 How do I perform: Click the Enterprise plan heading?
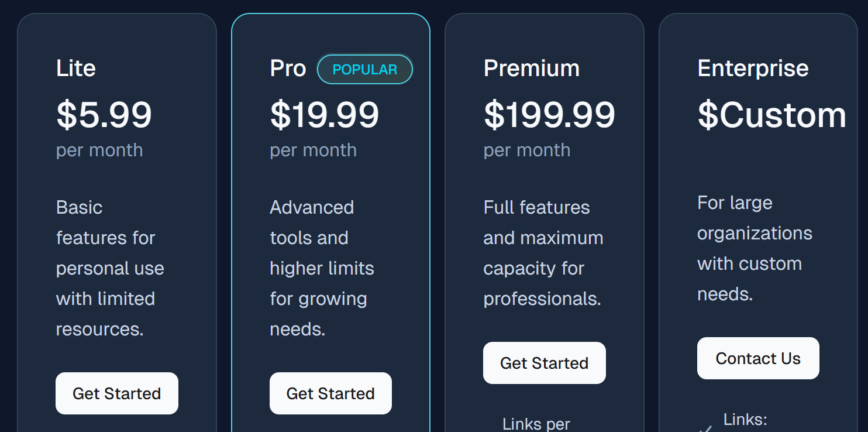click(753, 68)
